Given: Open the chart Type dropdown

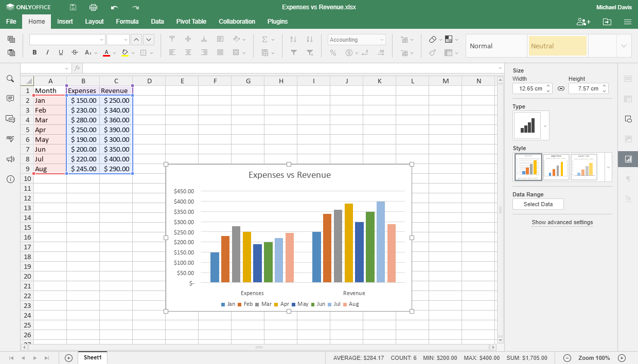Looking at the screenshot, I should tap(545, 125).
